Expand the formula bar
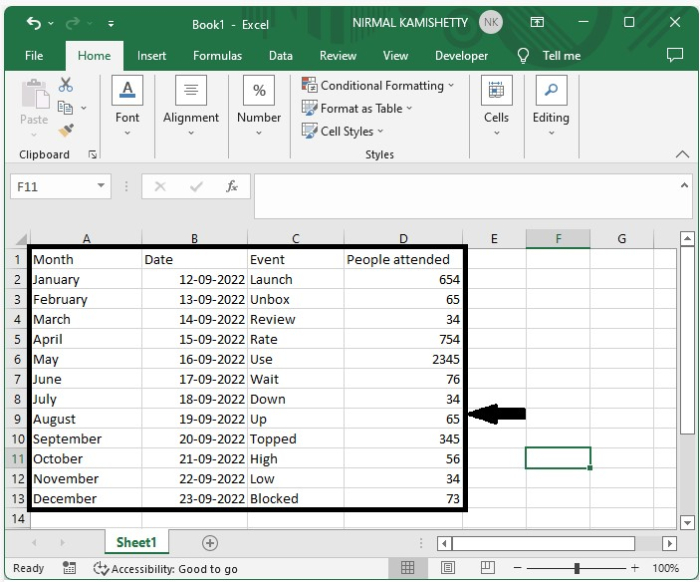Screen dimensions: 700x582 (x=684, y=186)
